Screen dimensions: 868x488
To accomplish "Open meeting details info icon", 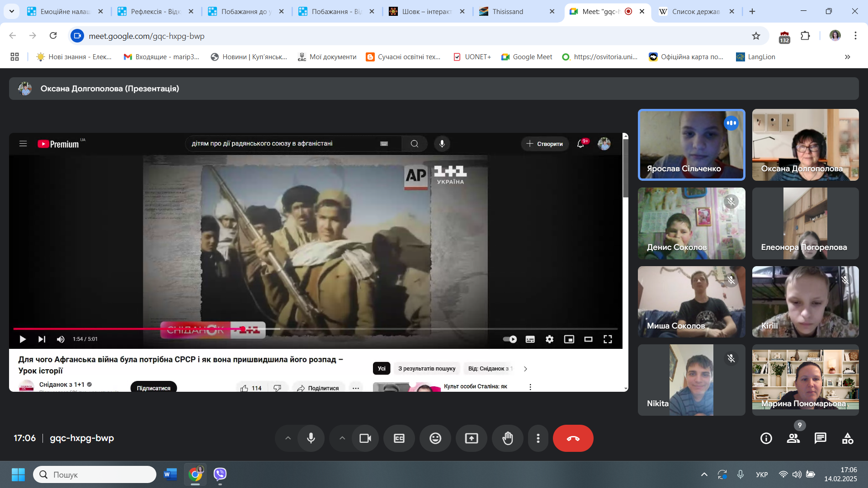I will pyautogui.click(x=766, y=438).
